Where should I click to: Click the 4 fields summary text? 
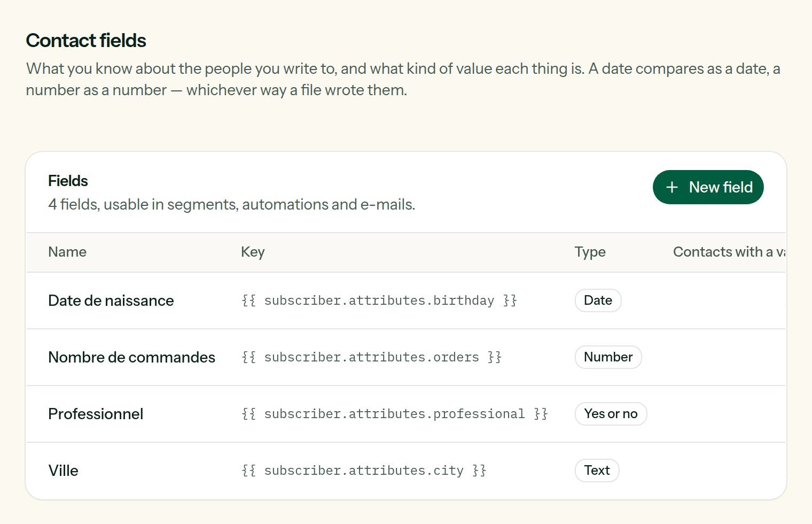[231, 204]
